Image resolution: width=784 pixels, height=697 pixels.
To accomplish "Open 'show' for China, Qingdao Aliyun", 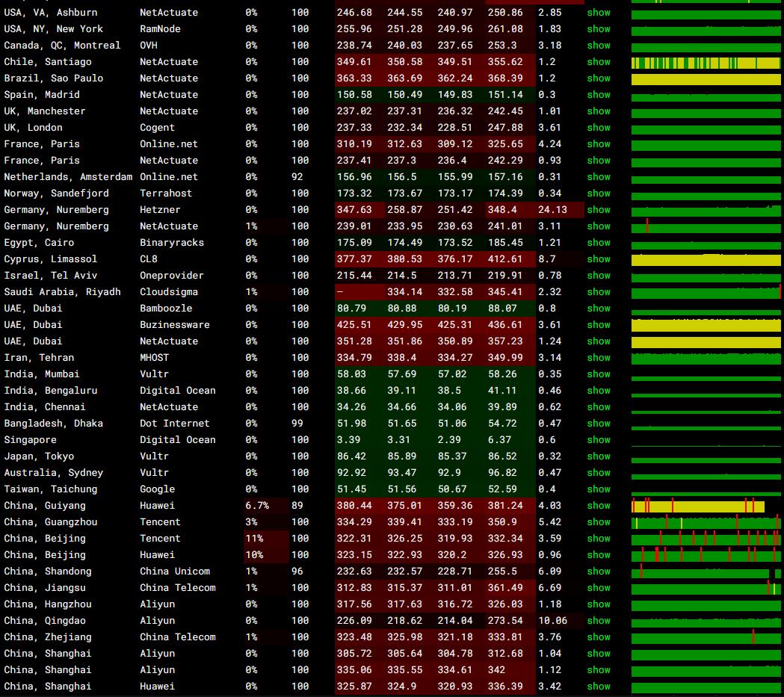I will [599, 621].
